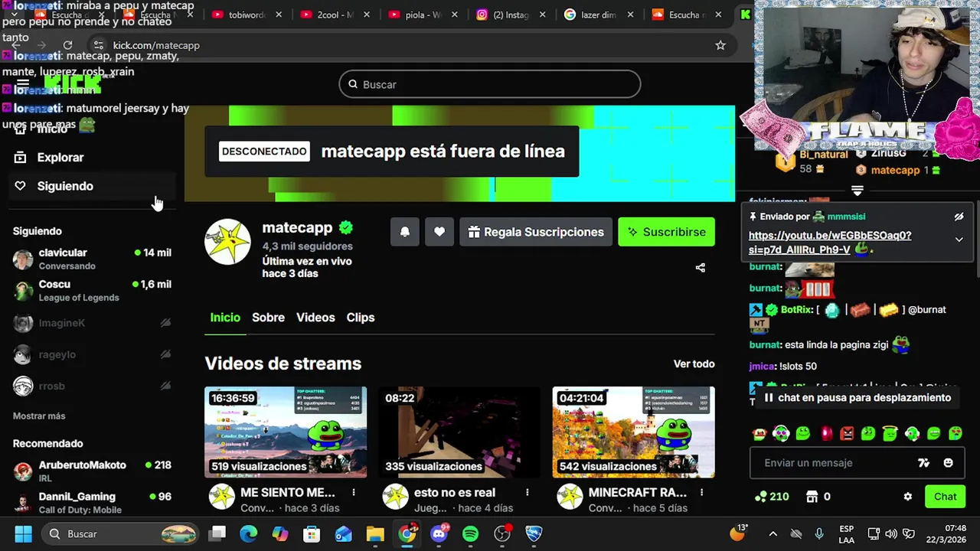
Task: Open the pinned youtu.be link in chat
Action: [x=830, y=243]
